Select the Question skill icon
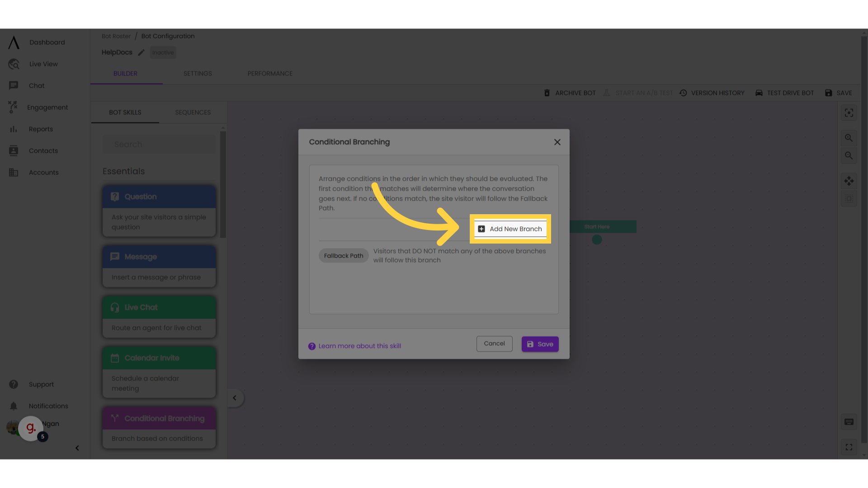 pos(114,196)
